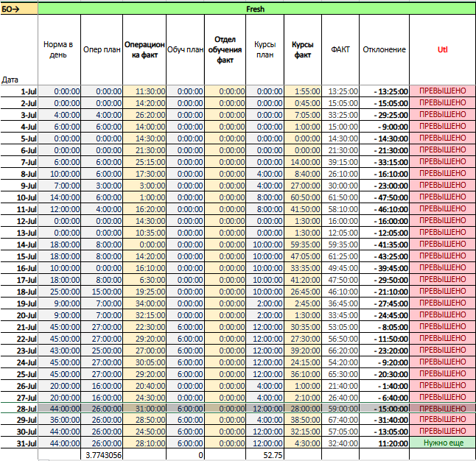
Task: Click the green Нужно еще cell
Action: (442, 443)
